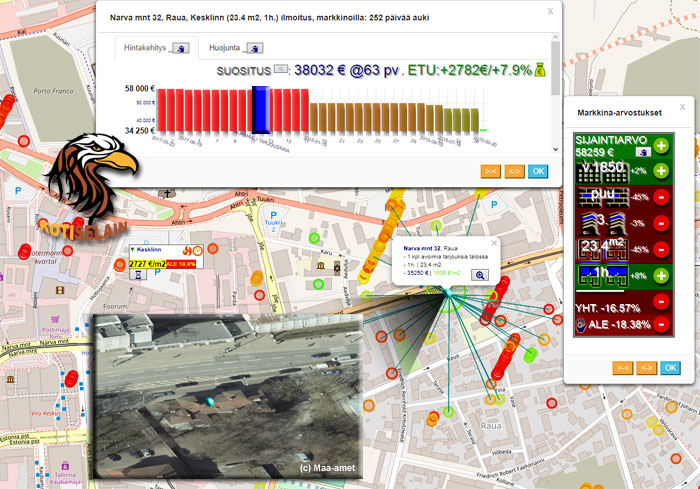
Task: Click the 58259 € location value
Action: pyautogui.click(x=594, y=152)
